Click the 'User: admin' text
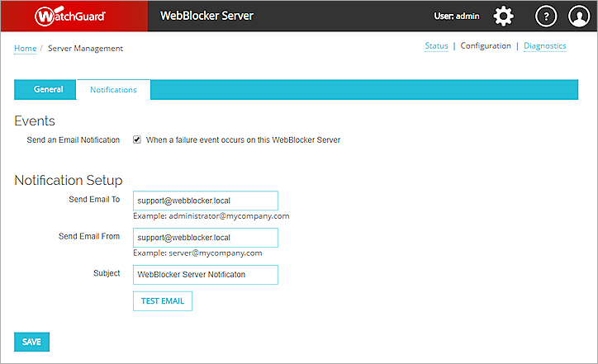The image size is (598, 364). (x=457, y=16)
